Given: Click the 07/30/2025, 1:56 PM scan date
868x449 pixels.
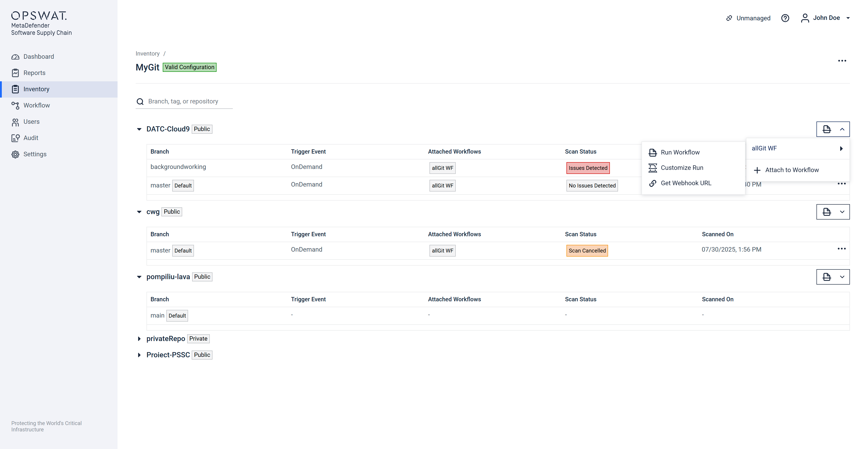Looking at the screenshot, I should pyautogui.click(x=731, y=250).
